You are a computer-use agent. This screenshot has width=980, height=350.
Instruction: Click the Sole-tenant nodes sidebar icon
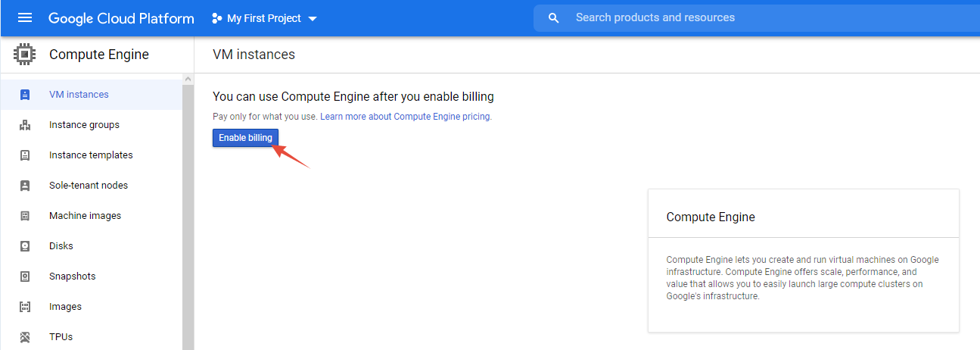click(x=25, y=186)
